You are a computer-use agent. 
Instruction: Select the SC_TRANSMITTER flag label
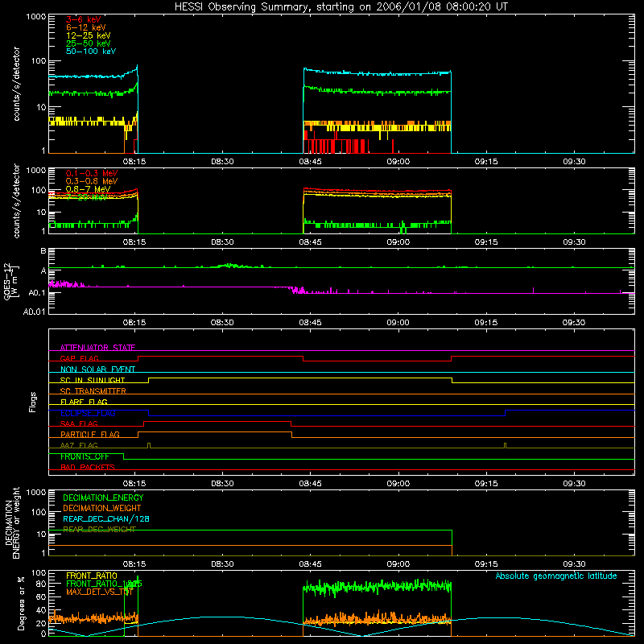pos(93,391)
